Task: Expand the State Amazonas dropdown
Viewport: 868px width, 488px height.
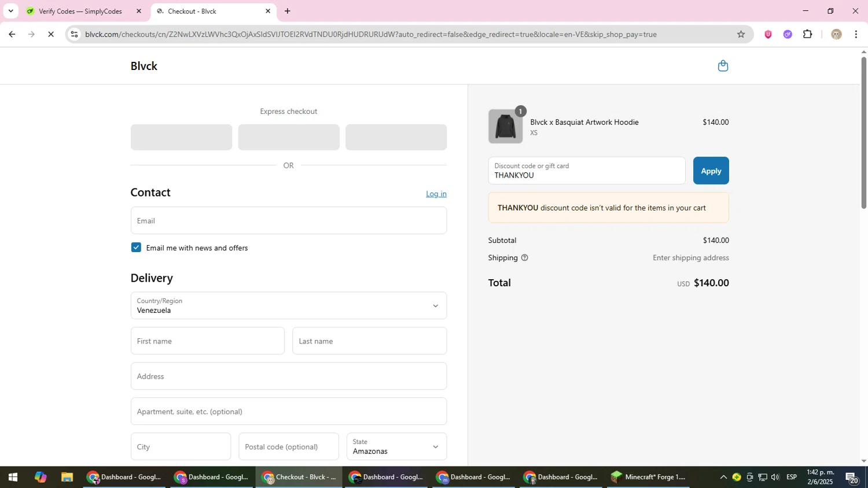Action: pyautogui.click(x=396, y=446)
